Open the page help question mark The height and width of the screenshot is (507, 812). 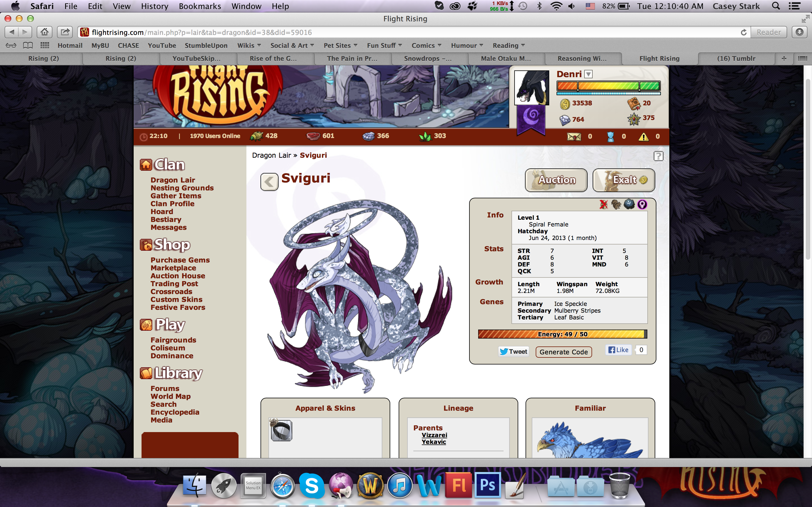pyautogui.click(x=658, y=156)
